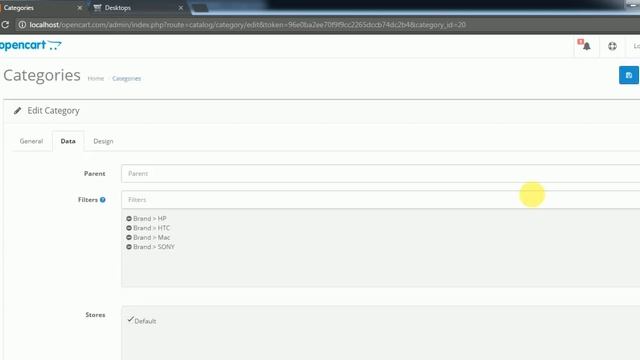Switch to the General tab

[x=31, y=141]
